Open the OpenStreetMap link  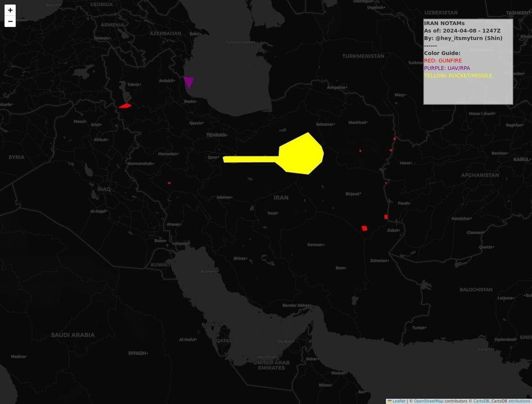pos(429,401)
